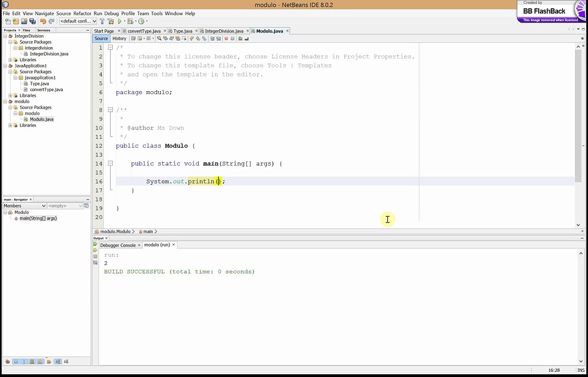Viewport: 588px width, 377px height.
Task: Switch to the History view button
Action: (x=119, y=38)
